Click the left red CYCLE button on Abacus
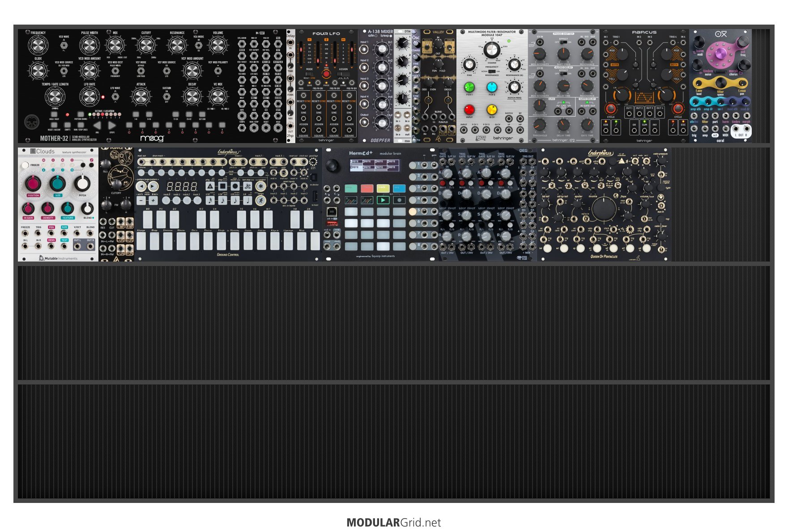This screenshot has height=532, width=788. tap(610, 109)
